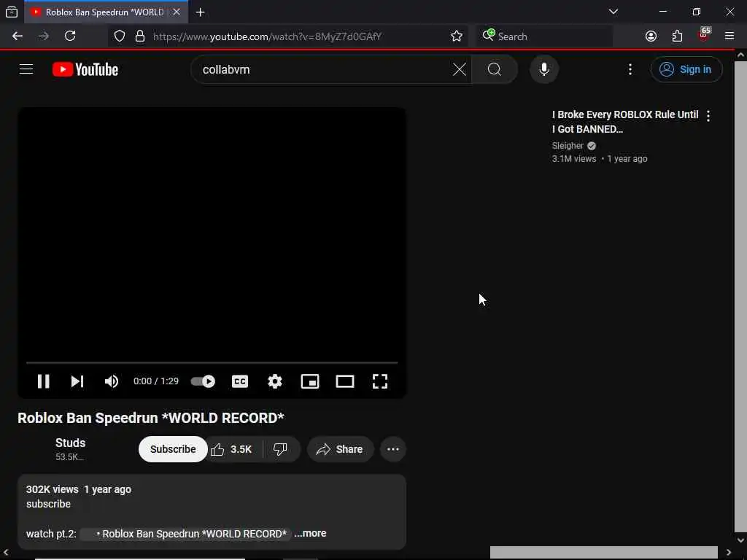Screen dimensions: 747x560
Task: Seek on the video progress bar
Action: click(212, 363)
